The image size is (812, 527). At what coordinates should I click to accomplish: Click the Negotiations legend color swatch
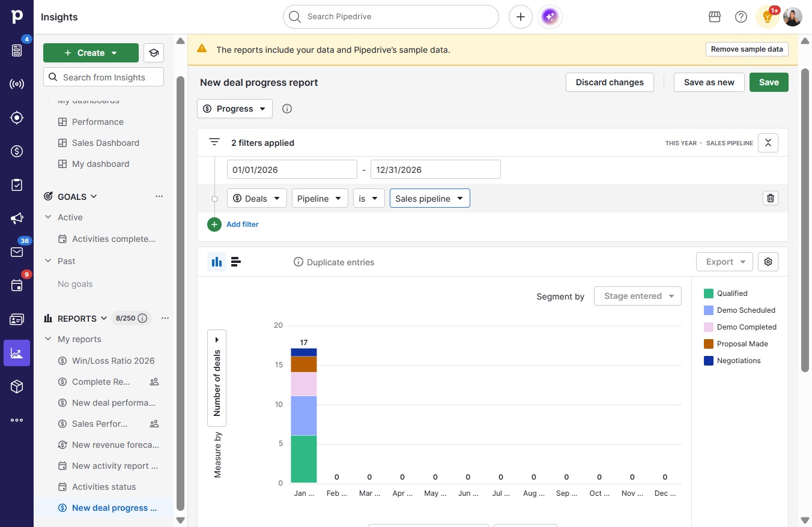[709, 361]
